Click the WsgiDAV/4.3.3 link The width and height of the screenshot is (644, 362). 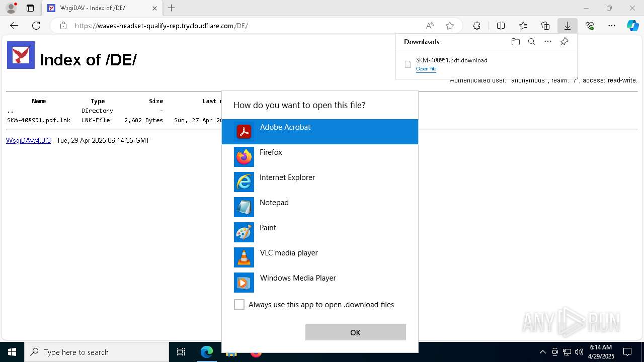(x=28, y=140)
